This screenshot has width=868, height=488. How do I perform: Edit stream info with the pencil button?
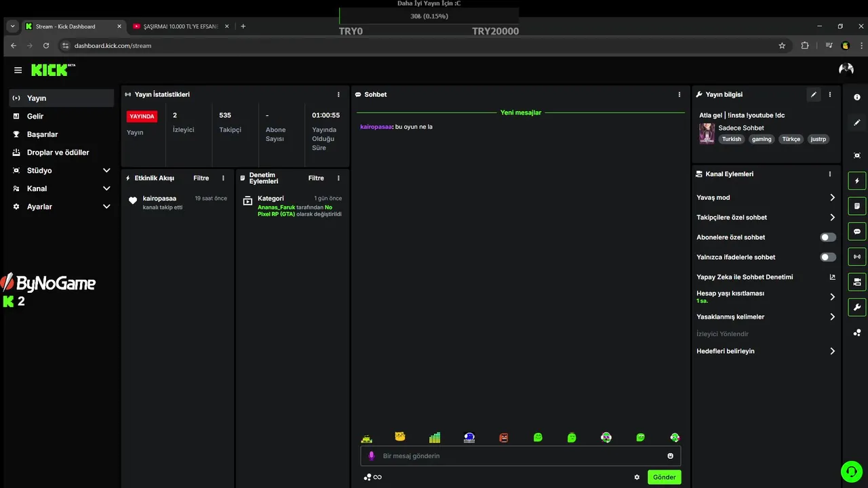coord(814,94)
